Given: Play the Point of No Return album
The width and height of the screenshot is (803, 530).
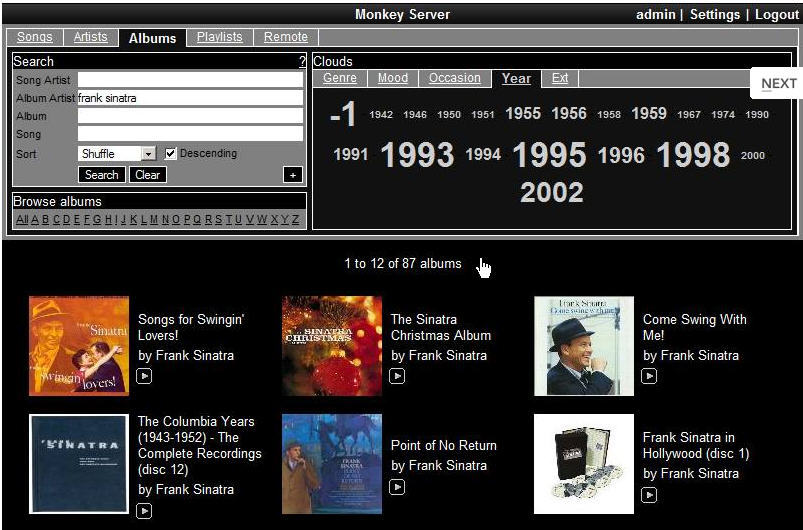Looking at the screenshot, I should (x=397, y=487).
